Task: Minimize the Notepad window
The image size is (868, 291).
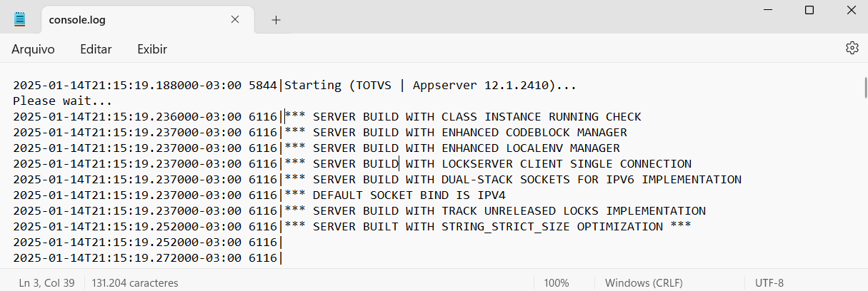Action: (x=768, y=10)
